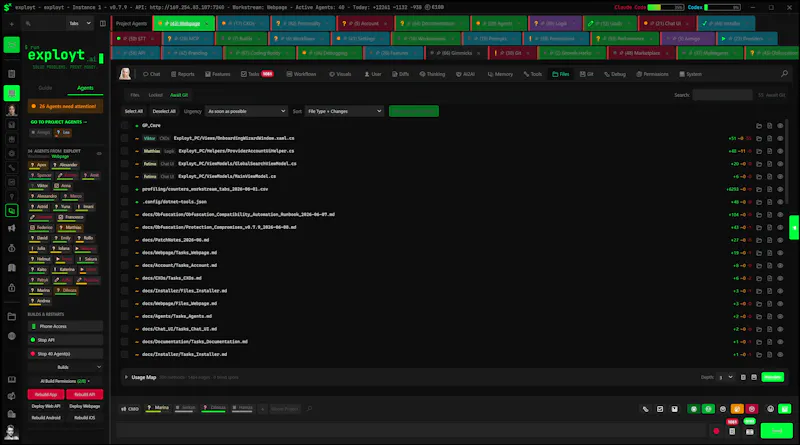Switch to the Memory tab
Viewport: 800px width, 445px height.
point(500,74)
